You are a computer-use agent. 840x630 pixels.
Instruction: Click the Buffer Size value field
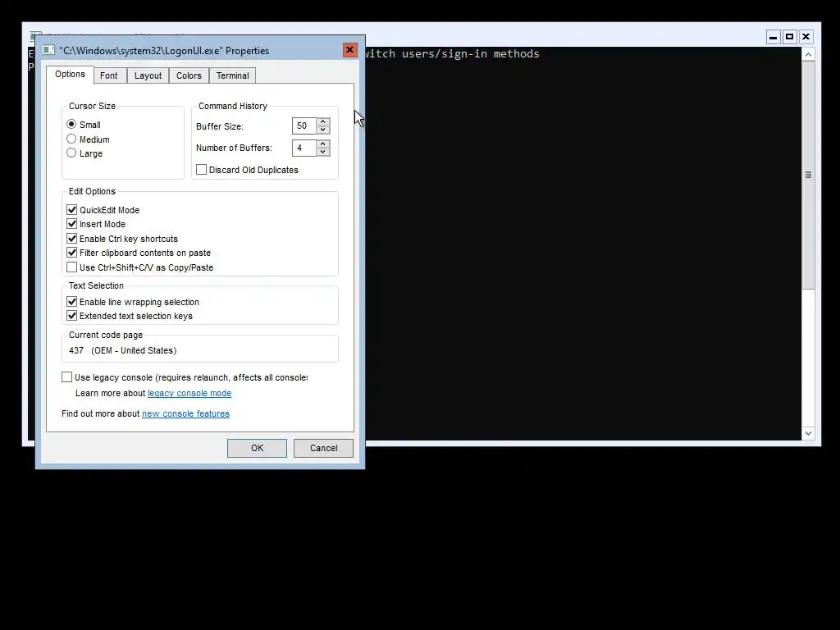[x=304, y=126]
